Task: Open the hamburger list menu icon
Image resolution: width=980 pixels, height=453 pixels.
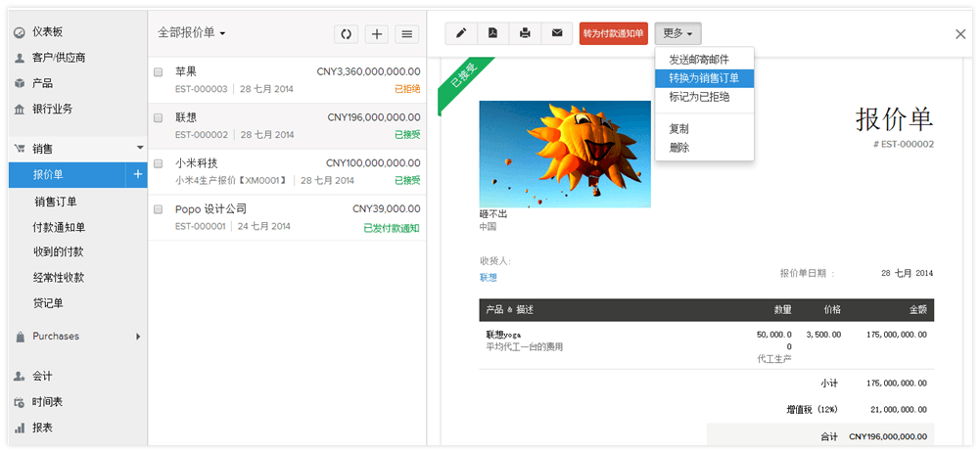Action: [x=408, y=34]
